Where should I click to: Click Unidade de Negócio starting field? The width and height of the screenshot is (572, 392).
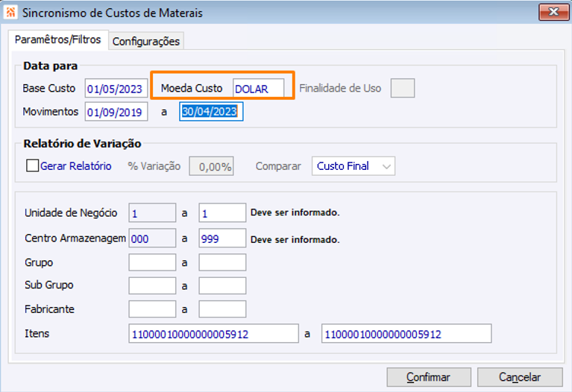152,212
